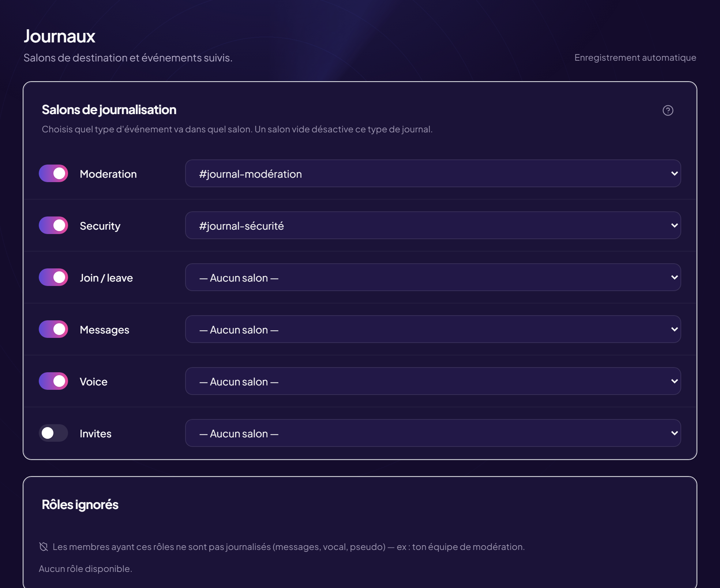This screenshot has height=588, width=720.
Task: Disable the Moderation log toggle
Action: point(53,173)
